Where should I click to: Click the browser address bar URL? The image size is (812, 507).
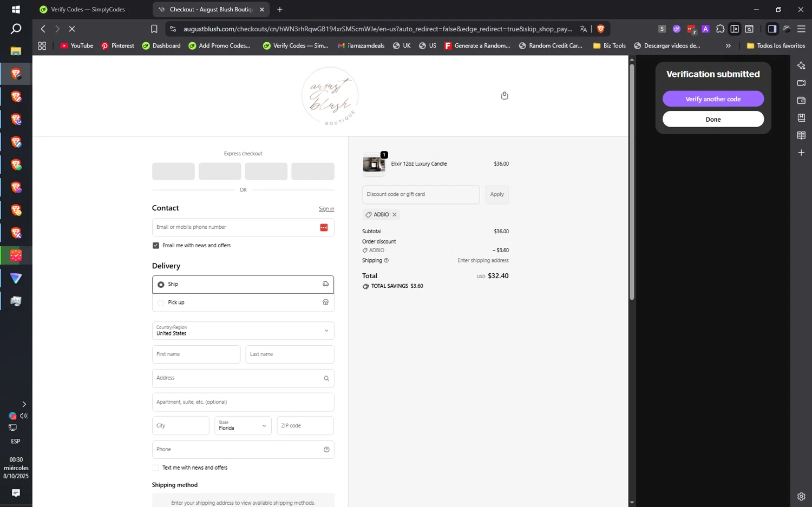[x=377, y=29]
